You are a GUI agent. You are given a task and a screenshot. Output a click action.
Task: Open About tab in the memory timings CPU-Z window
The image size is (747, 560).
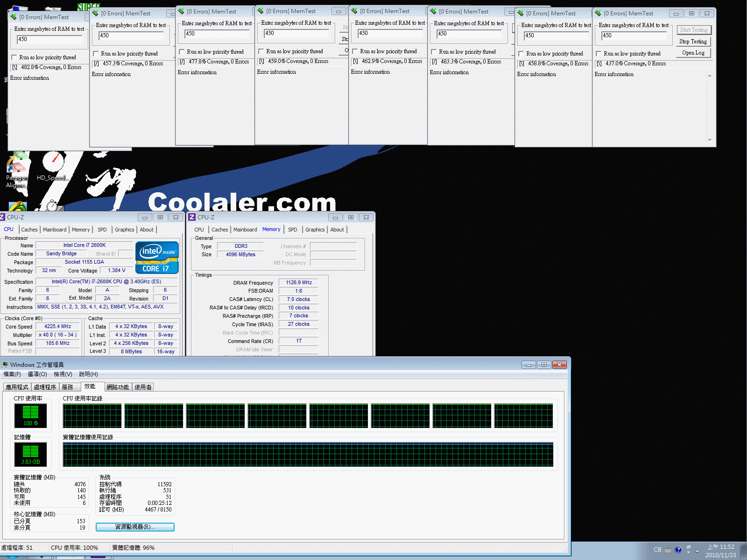tap(337, 230)
